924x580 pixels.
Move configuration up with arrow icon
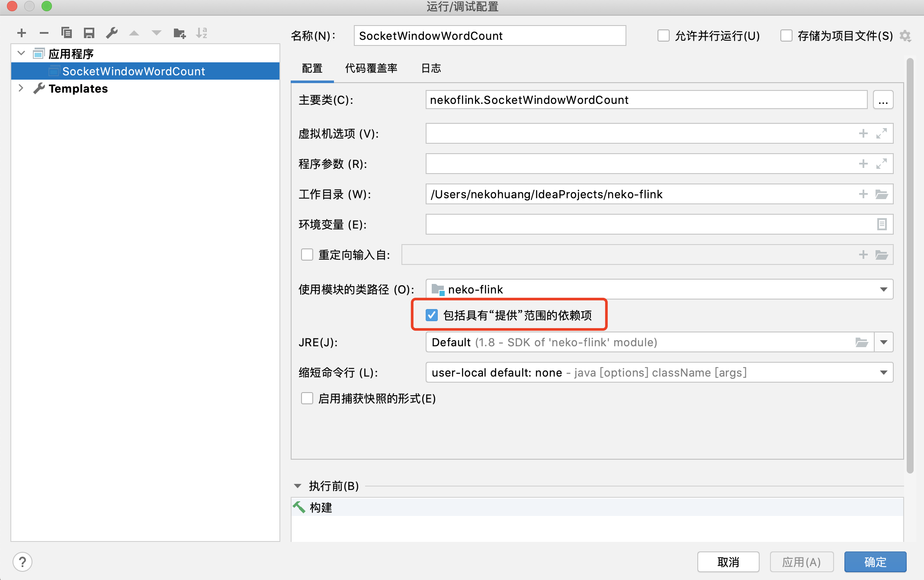(x=134, y=33)
